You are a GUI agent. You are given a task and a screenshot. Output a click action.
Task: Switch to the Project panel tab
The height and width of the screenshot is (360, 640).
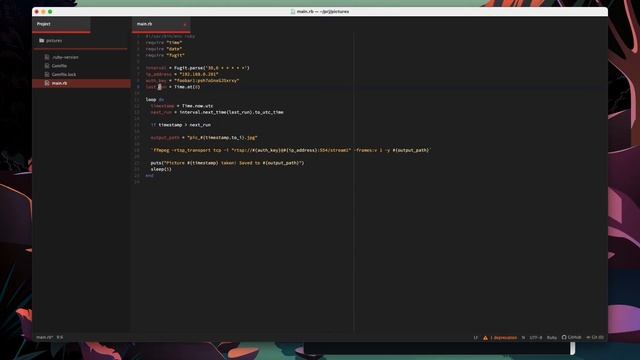pos(61,24)
